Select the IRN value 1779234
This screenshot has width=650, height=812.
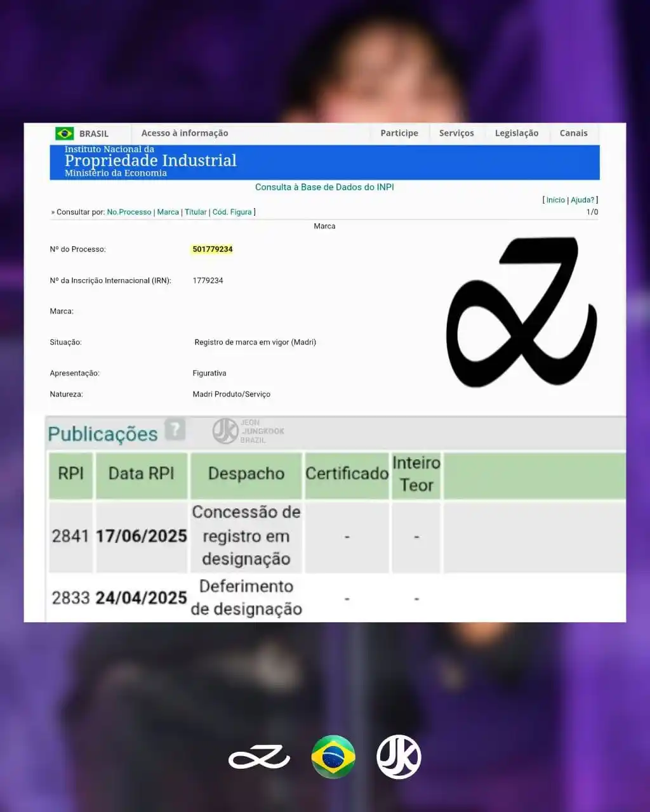[208, 280]
